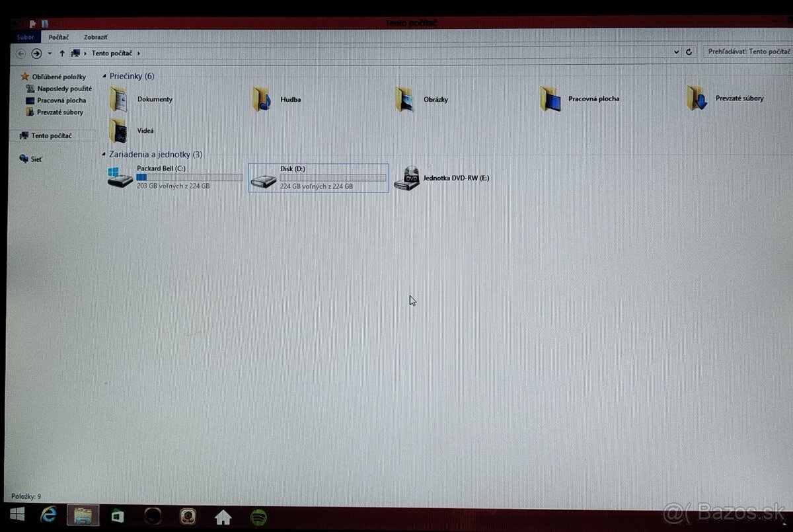Click Tento počítač in address breadcrumb
The height and width of the screenshot is (532, 793).
[x=114, y=53]
